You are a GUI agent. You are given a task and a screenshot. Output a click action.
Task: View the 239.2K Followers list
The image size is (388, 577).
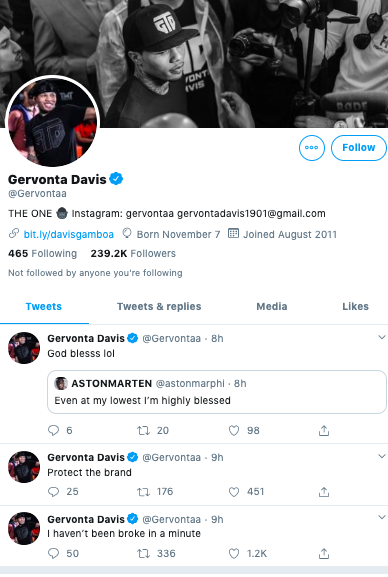coord(133,254)
